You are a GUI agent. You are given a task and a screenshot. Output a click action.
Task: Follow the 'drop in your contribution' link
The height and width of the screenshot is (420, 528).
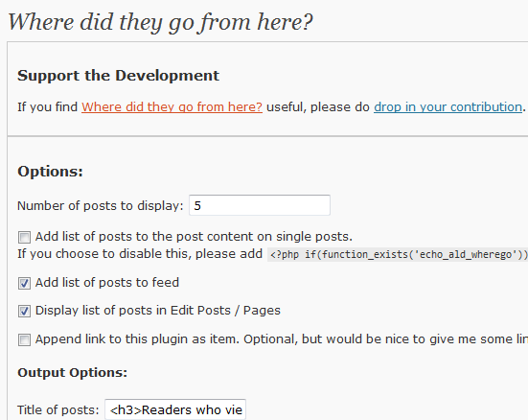click(448, 106)
